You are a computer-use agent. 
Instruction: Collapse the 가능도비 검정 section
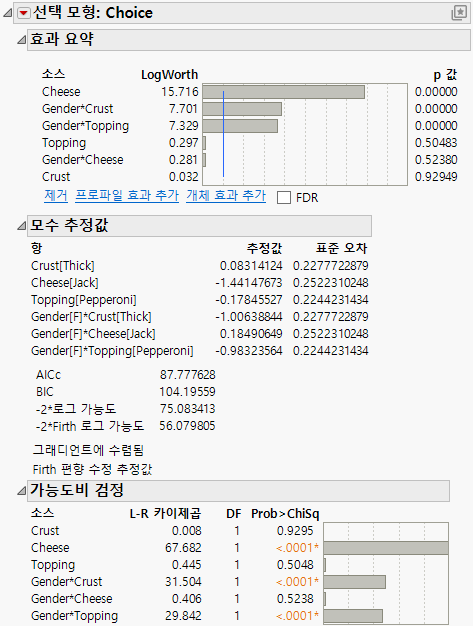(21, 491)
